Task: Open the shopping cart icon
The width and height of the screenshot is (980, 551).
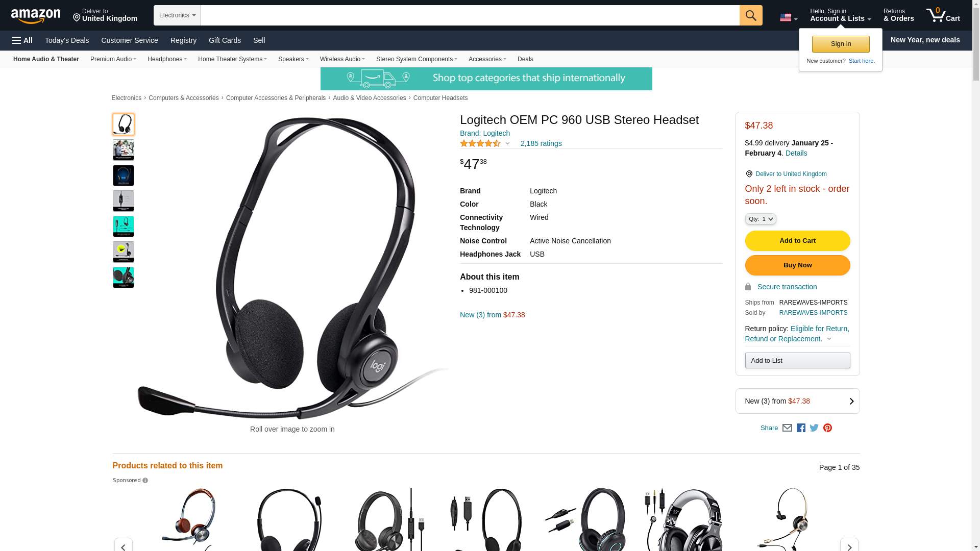Action: [943, 15]
